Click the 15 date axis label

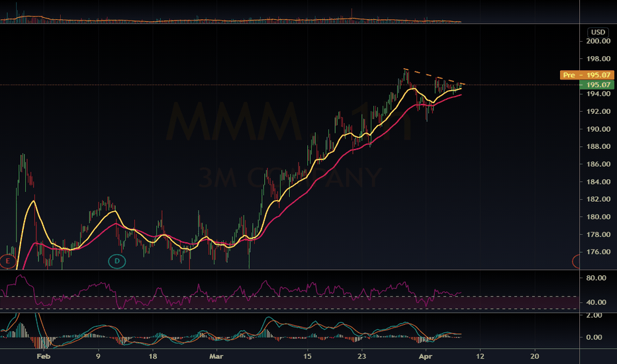tap(307, 356)
